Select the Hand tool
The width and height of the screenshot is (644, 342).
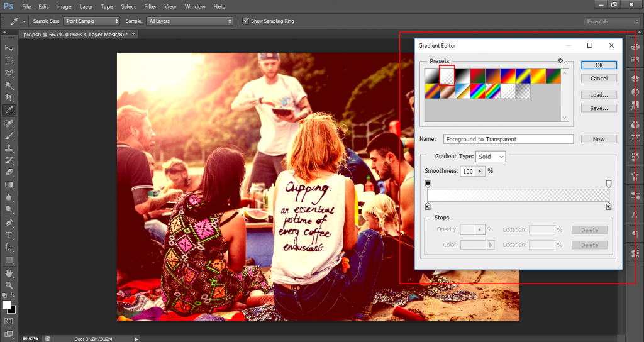[9, 273]
